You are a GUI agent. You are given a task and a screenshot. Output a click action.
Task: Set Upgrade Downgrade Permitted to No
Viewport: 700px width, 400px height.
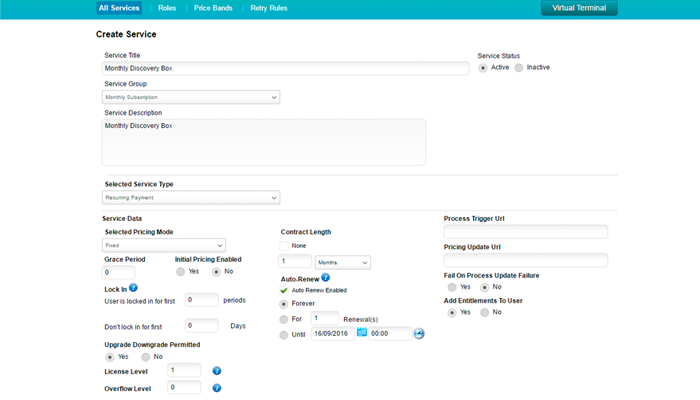146,357
